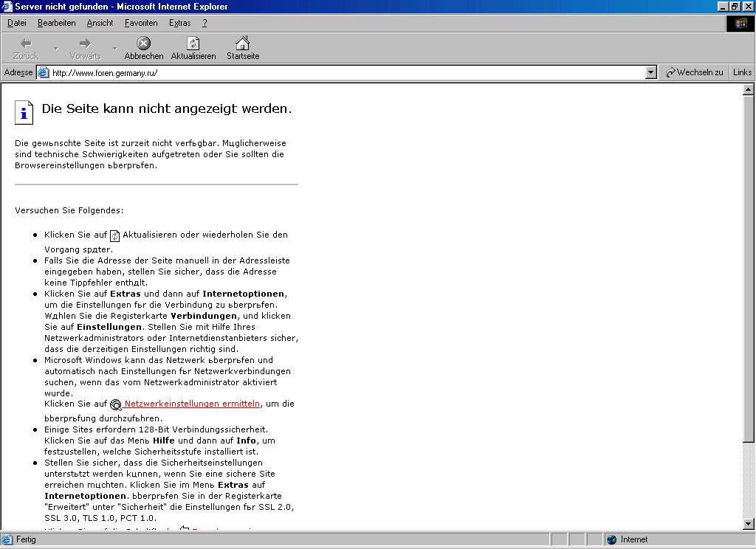Viewport: 756px width, 549px height.
Task: Click the 'Adresse' label
Action: point(18,72)
